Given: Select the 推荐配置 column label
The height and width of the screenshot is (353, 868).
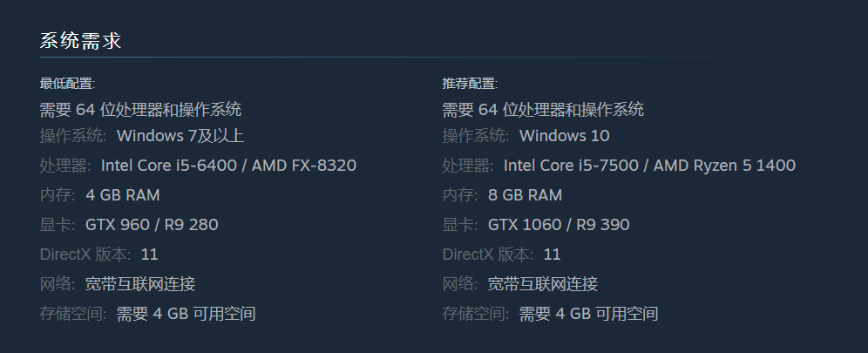Looking at the screenshot, I should point(470,84).
